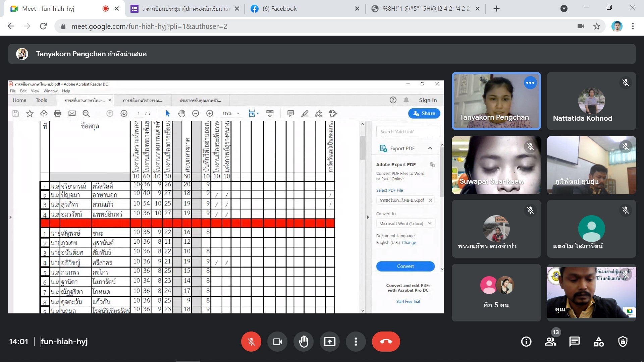The width and height of the screenshot is (644, 362).
Task: Unmute the microphone
Action: pyautogui.click(x=251, y=342)
